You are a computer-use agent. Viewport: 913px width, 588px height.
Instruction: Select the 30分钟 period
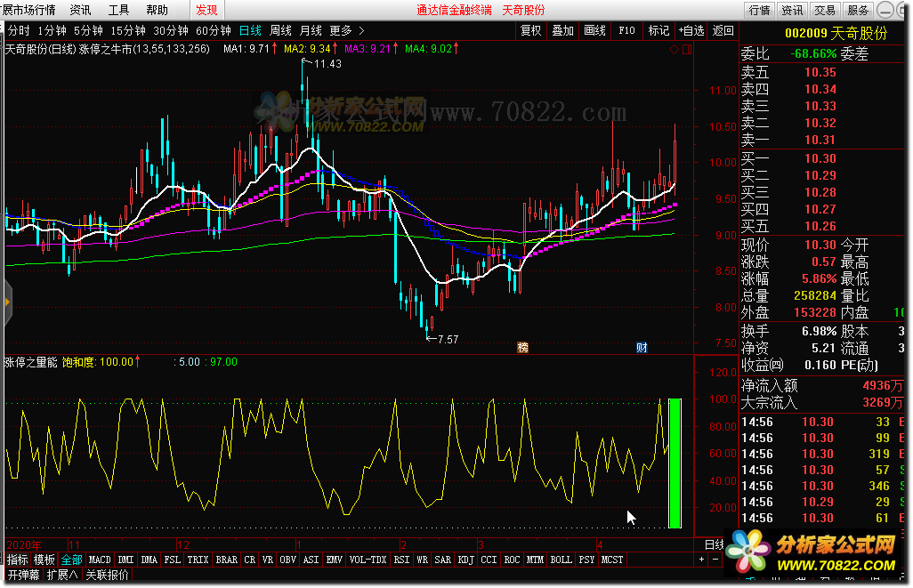171,30
